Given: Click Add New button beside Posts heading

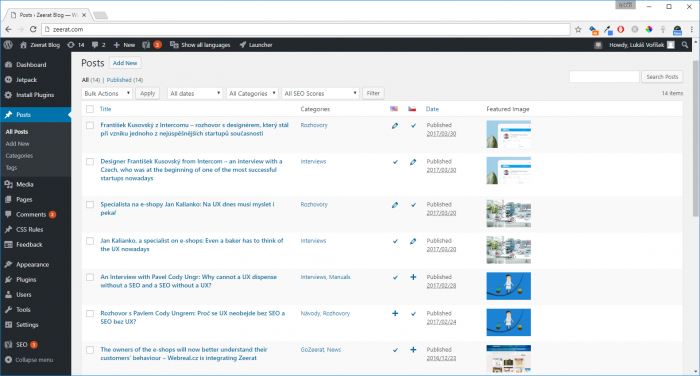Looking at the screenshot, I should pyautogui.click(x=125, y=63).
